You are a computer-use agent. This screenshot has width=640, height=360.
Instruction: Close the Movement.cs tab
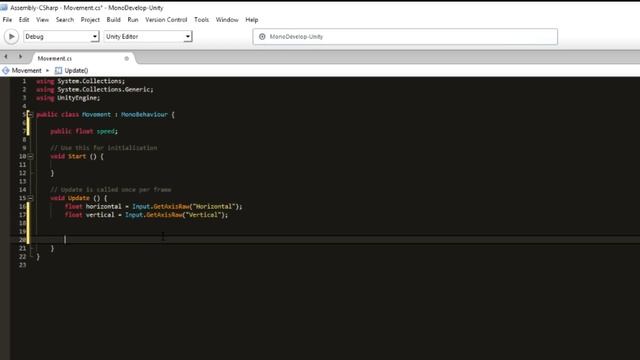(x=127, y=59)
